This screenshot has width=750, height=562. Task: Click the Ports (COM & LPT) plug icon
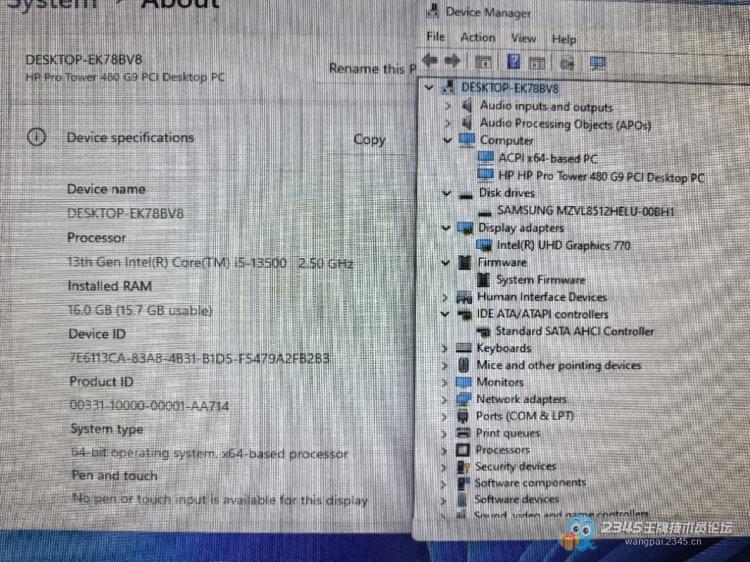pos(463,416)
